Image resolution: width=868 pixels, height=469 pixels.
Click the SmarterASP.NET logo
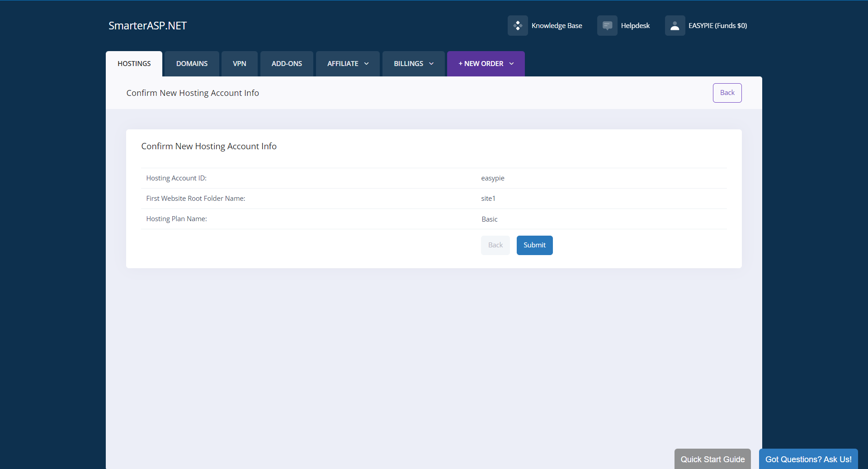point(147,25)
